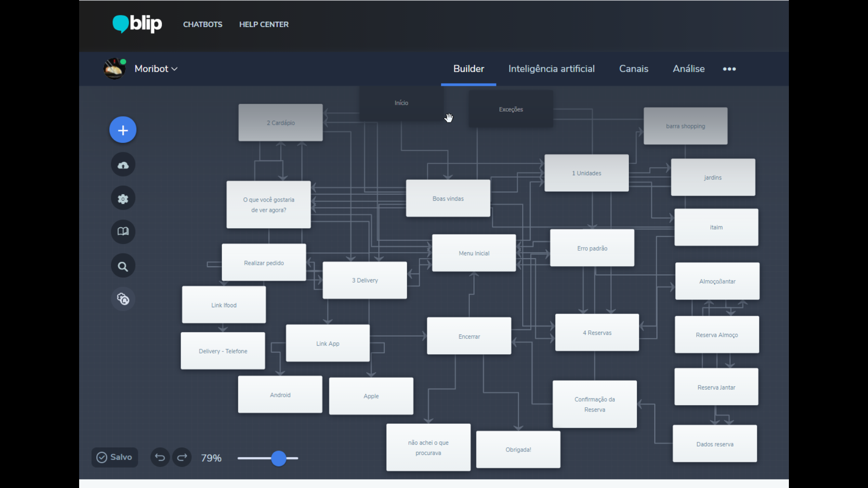Click the undo arrow button
This screenshot has width=868, height=488.
pos(160,457)
